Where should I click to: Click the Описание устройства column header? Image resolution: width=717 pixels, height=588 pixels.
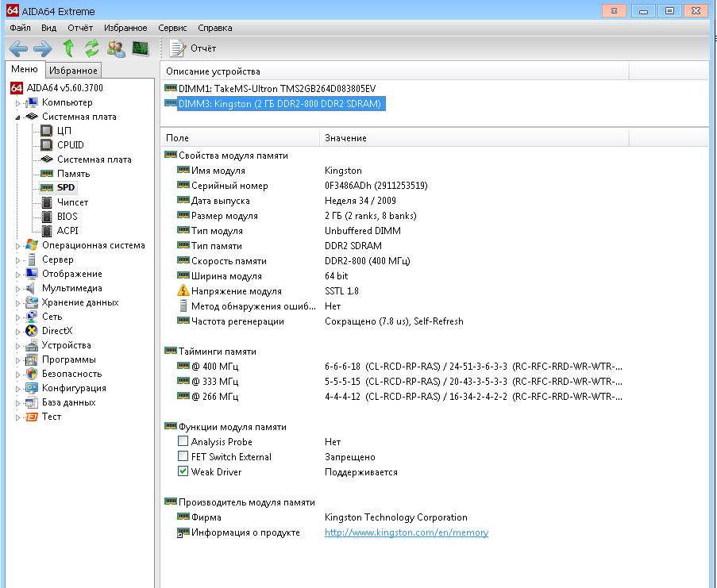(x=395, y=71)
